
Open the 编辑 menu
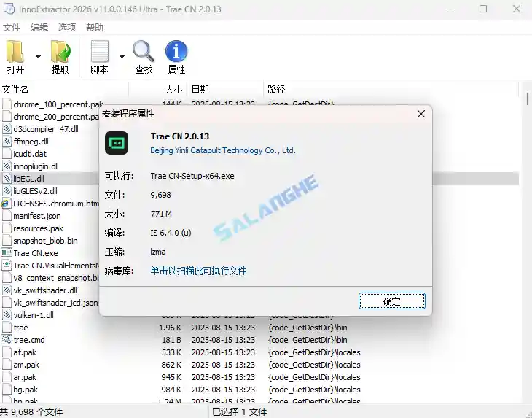[x=39, y=28]
